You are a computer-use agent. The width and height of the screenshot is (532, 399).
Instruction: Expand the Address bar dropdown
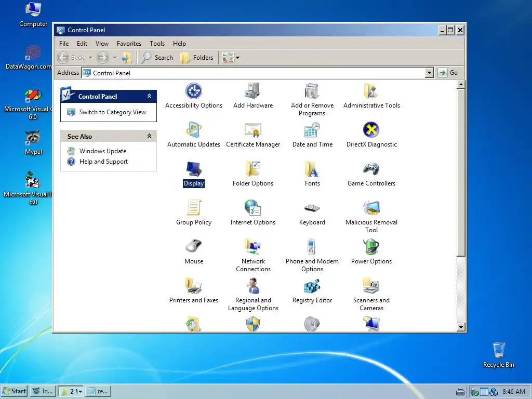click(x=429, y=73)
